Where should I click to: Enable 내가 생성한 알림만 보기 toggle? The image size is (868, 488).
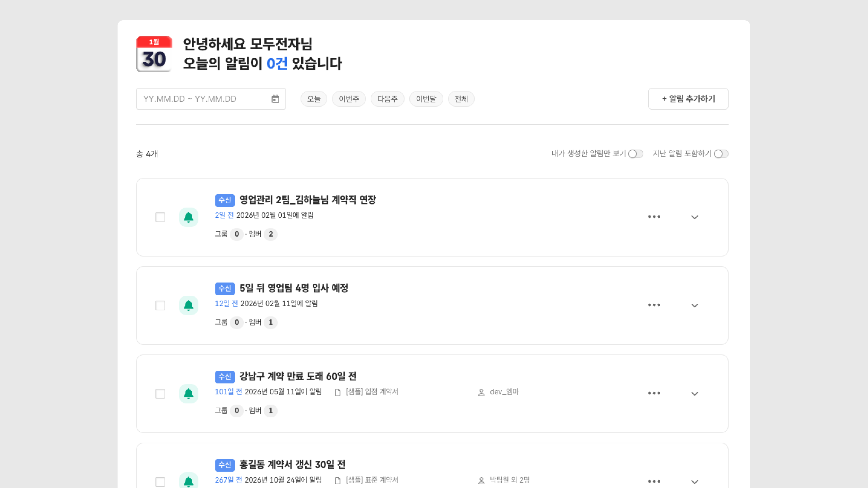click(x=635, y=154)
